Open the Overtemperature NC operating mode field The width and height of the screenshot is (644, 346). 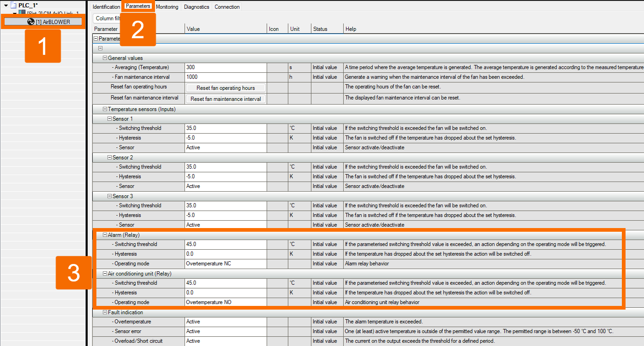tap(226, 264)
